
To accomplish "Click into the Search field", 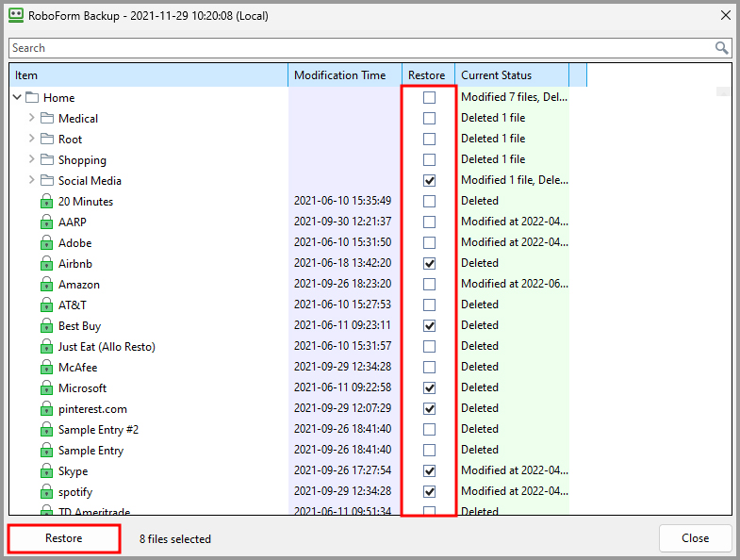I will coord(362,48).
